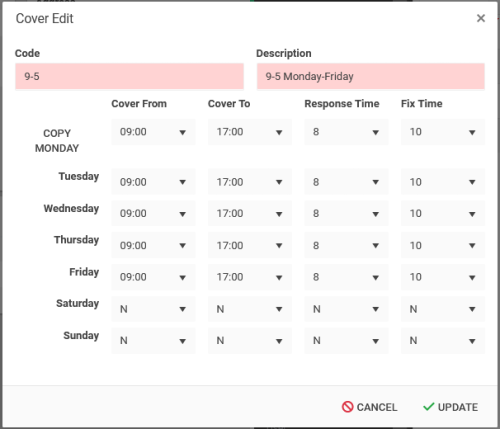Open Monday Fix Time dropdown
Viewport: 500px width, 429px height.
coord(443,132)
